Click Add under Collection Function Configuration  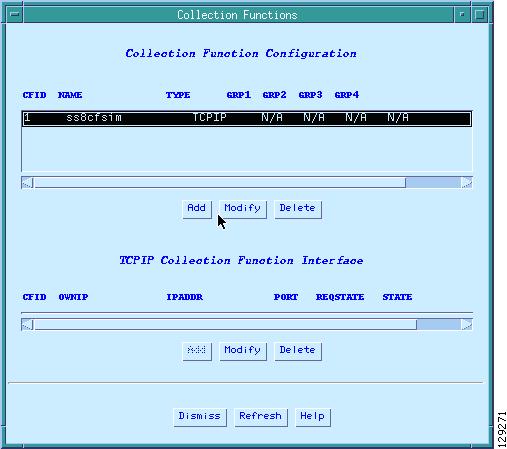pos(197,209)
